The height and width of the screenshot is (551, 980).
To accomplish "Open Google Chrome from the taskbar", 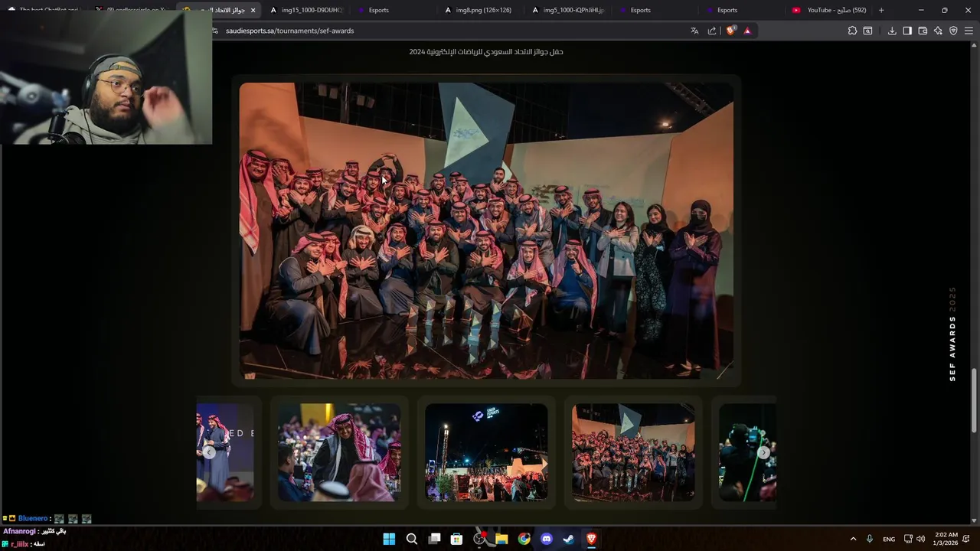I will pyautogui.click(x=524, y=539).
